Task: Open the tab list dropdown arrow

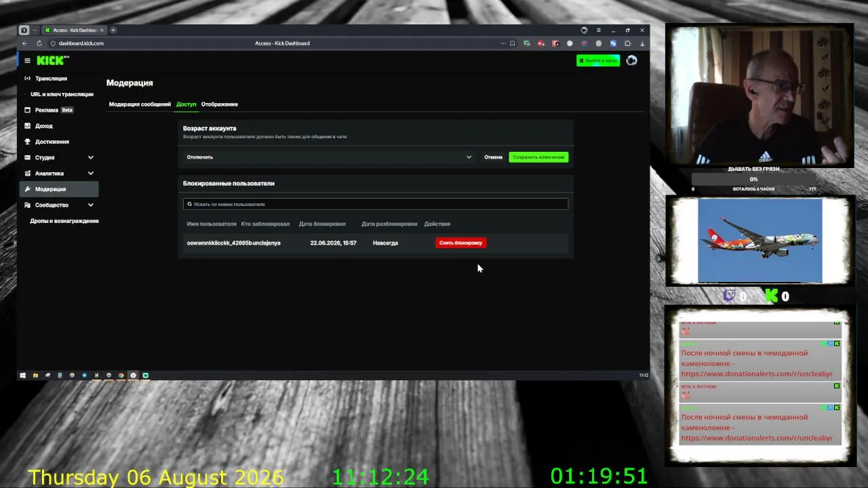Action: (x=35, y=30)
